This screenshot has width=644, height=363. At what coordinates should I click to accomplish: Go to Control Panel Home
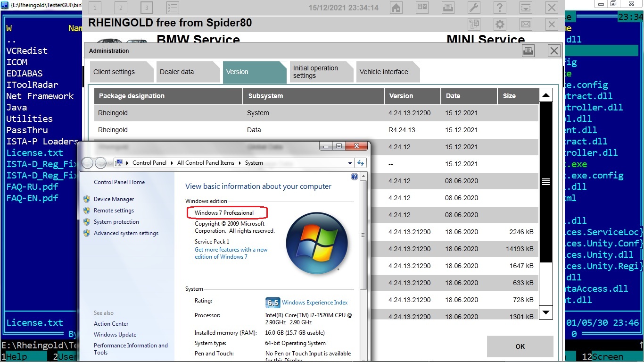pos(119,182)
